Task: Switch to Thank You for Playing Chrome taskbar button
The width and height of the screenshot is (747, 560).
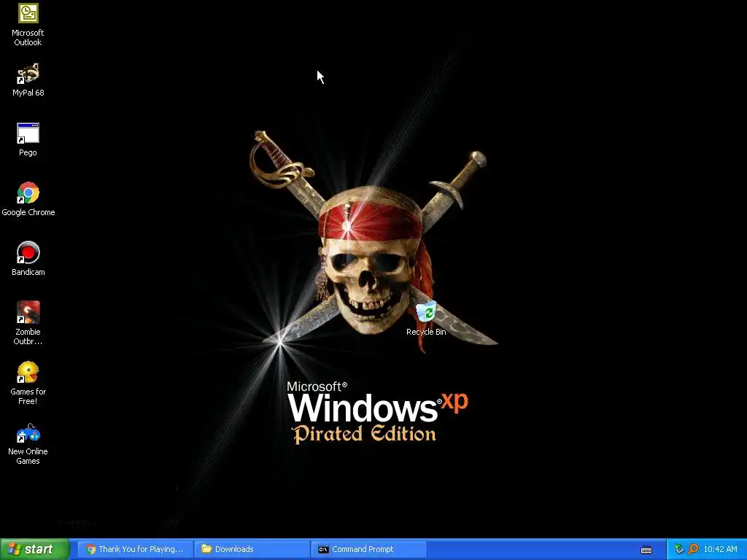Action: pyautogui.click(x=135, y=549)
